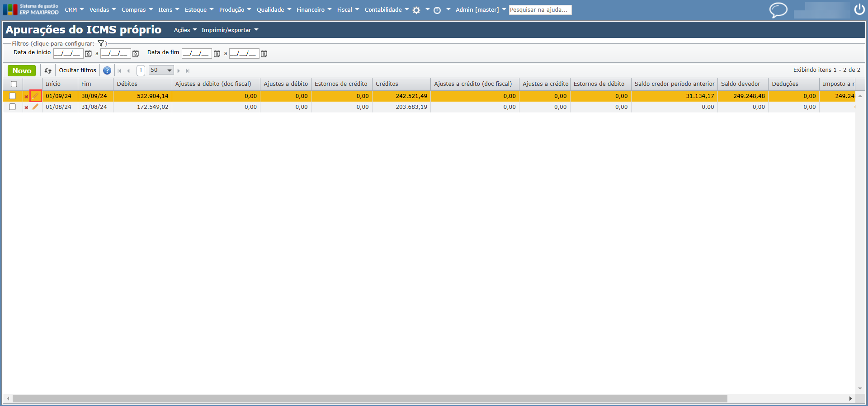Viewport: 868px width, 406px height.
Task: Click horizontal scrollbar right arrow
Action: point(850,399)
